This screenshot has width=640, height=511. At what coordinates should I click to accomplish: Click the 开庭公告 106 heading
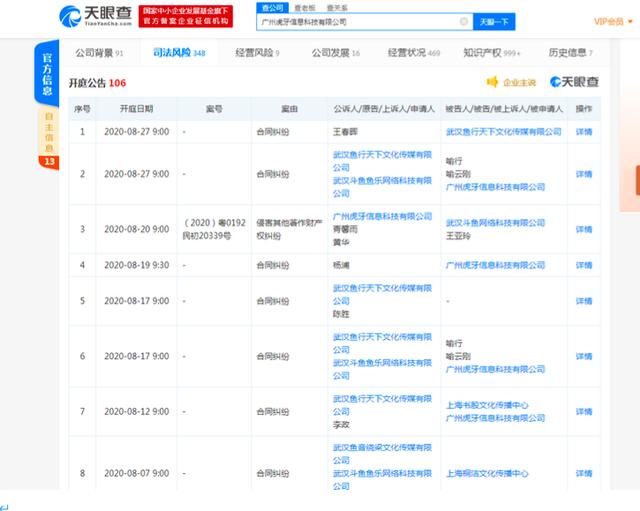click(x=97, y=83)
